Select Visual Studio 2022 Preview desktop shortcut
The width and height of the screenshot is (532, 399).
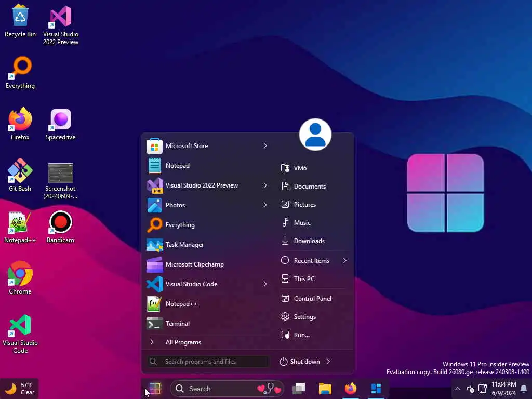pos(61,25)
